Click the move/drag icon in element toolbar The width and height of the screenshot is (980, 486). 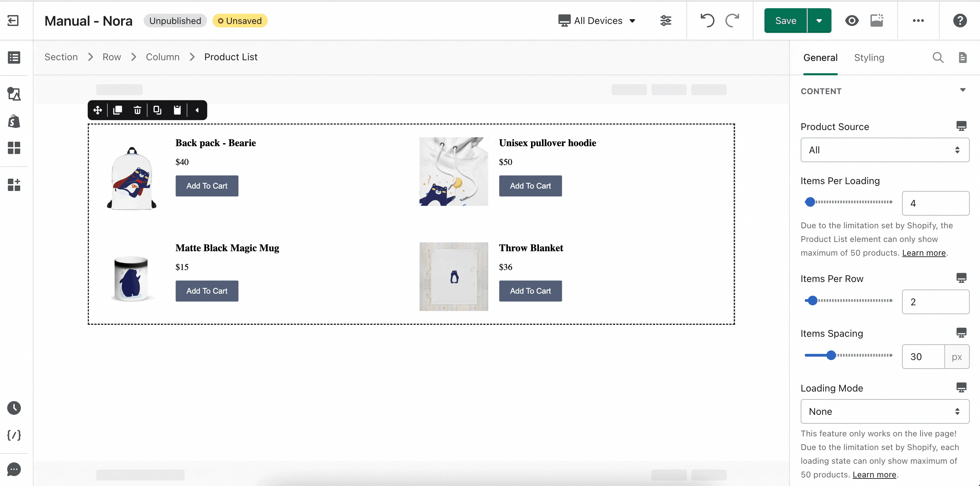pyautogui.click(x=98, y=110)
